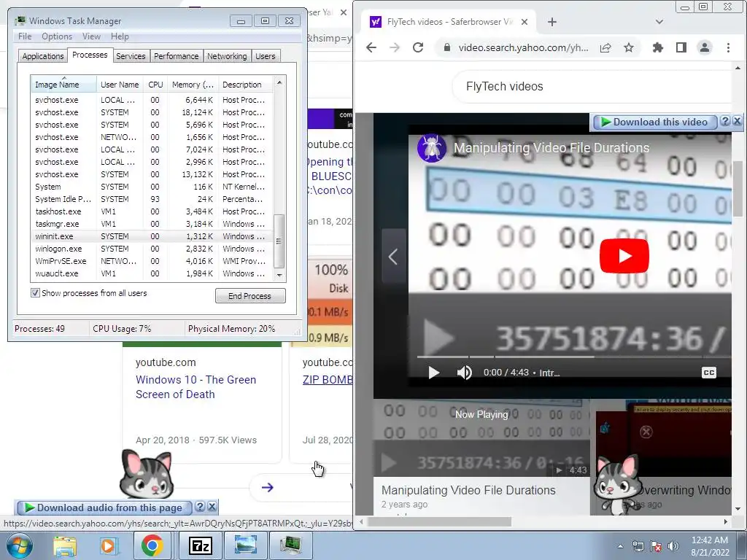Viewport: 747px width, 560px height.
Task: Open the ZIP BOMB video link
Action: pos(328,379)
